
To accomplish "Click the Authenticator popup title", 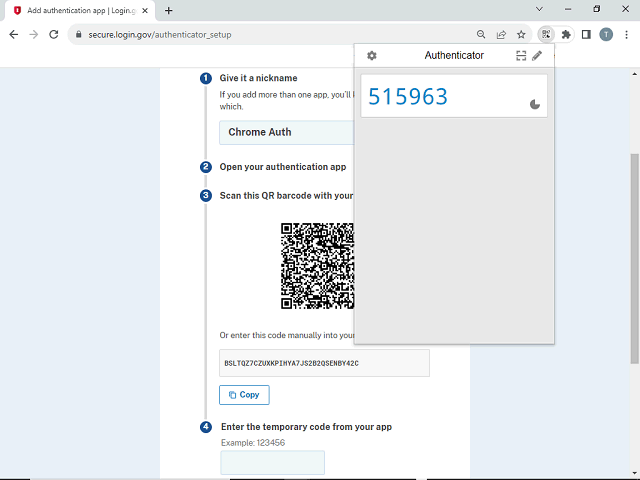I will [x=454, y=56].
